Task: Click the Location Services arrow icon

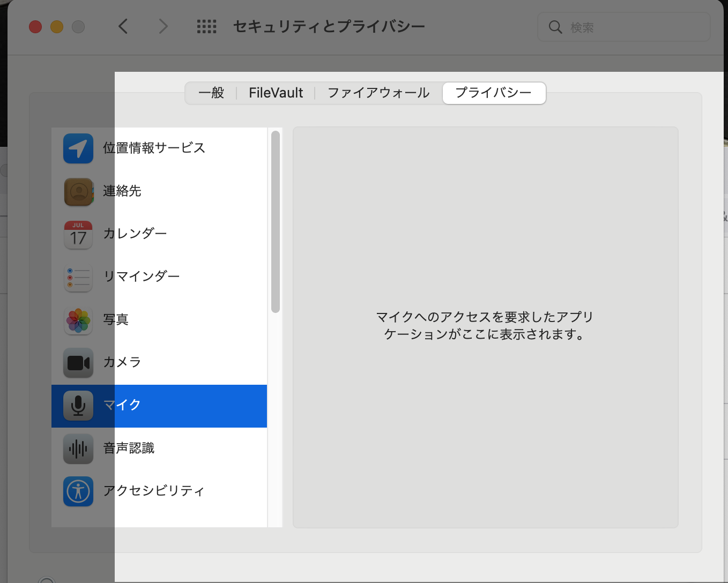Action: (78, 148)
